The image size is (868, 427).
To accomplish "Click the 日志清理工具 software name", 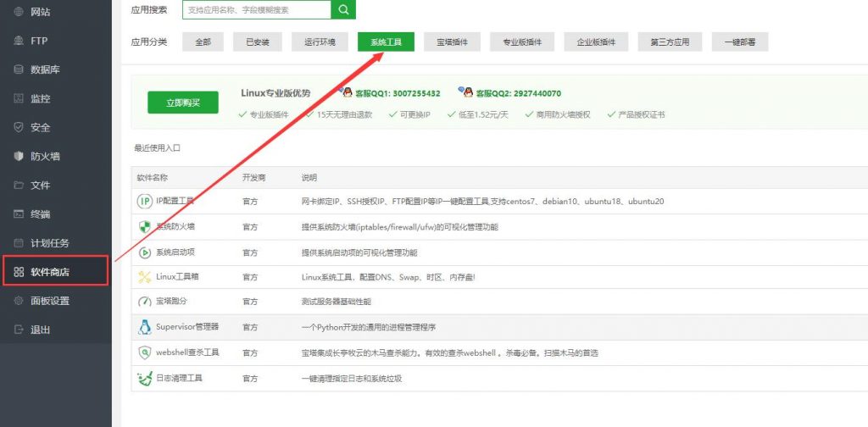I will [x=179, y=379].
